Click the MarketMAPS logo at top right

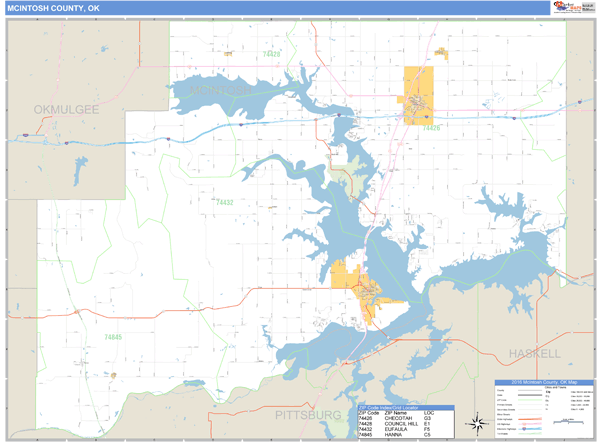click(x=567, y=7)
